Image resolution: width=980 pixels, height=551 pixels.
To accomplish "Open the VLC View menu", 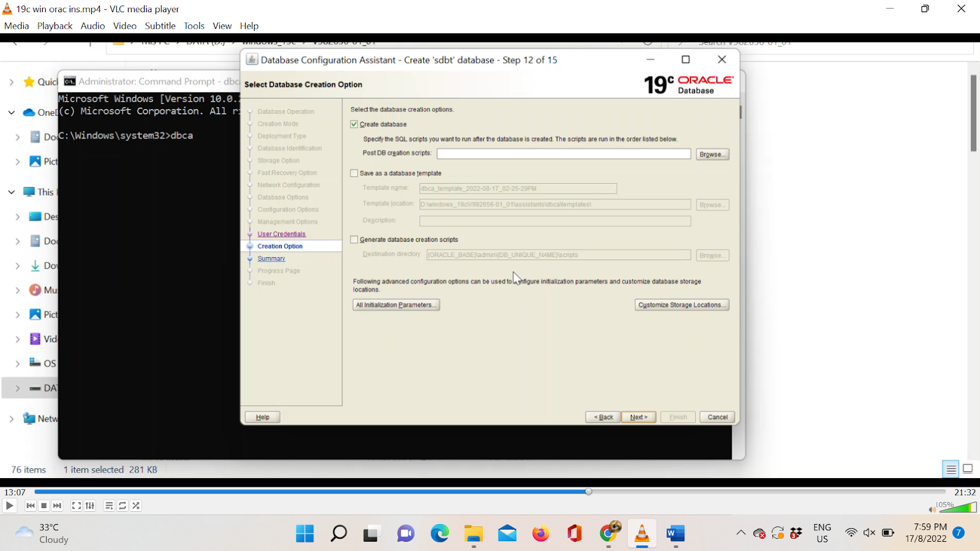I will [x=222, y=26].
